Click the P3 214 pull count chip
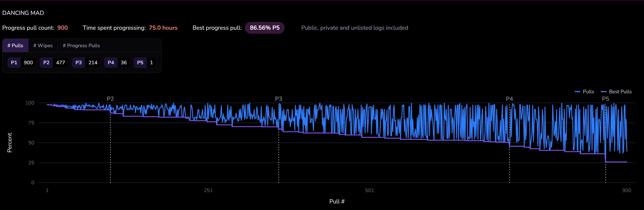644x210 pixels. (x=86, y=62)
